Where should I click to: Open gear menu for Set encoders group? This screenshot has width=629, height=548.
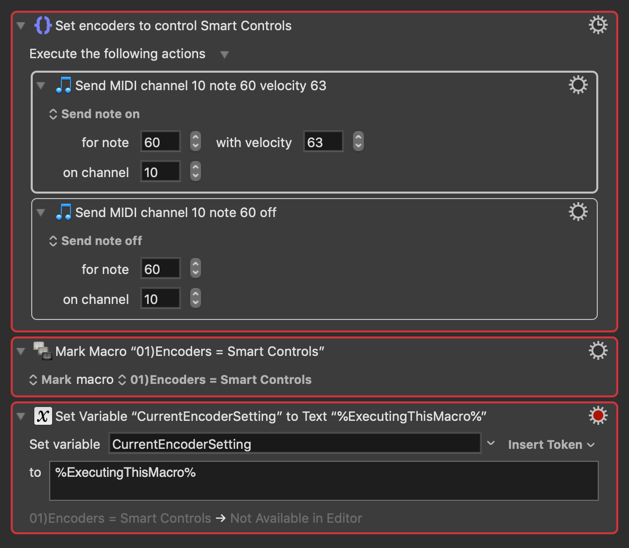coord(598,25)
